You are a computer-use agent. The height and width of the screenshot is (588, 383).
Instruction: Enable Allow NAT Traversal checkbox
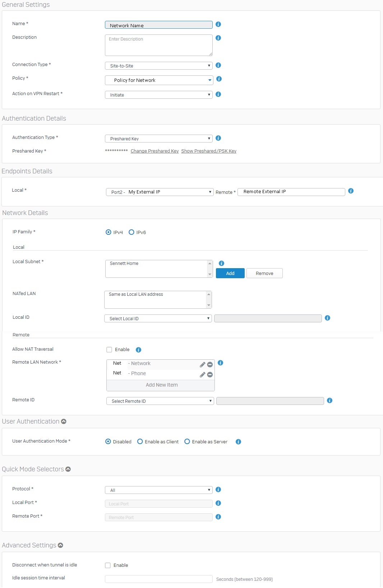pyautogui.click(x=109, y=350)
